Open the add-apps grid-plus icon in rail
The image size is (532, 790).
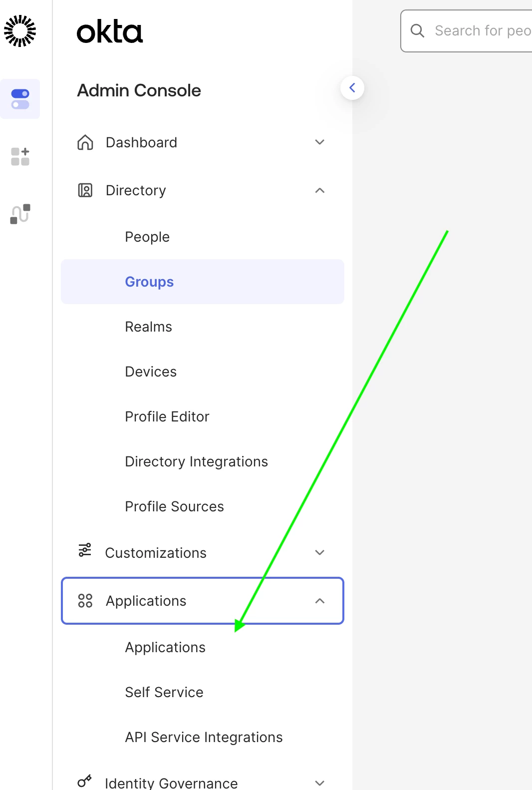[x=20, y=156]
